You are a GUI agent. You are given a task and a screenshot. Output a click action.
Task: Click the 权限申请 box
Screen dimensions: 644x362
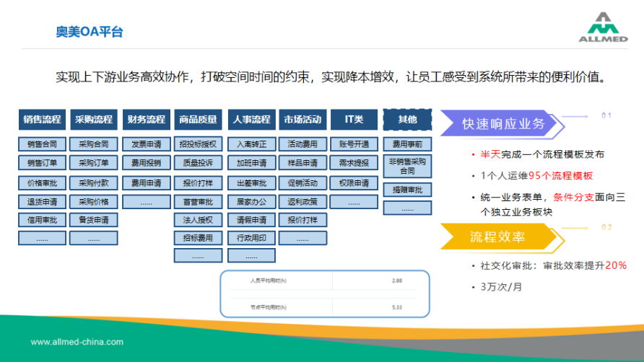tap(354, 183)
